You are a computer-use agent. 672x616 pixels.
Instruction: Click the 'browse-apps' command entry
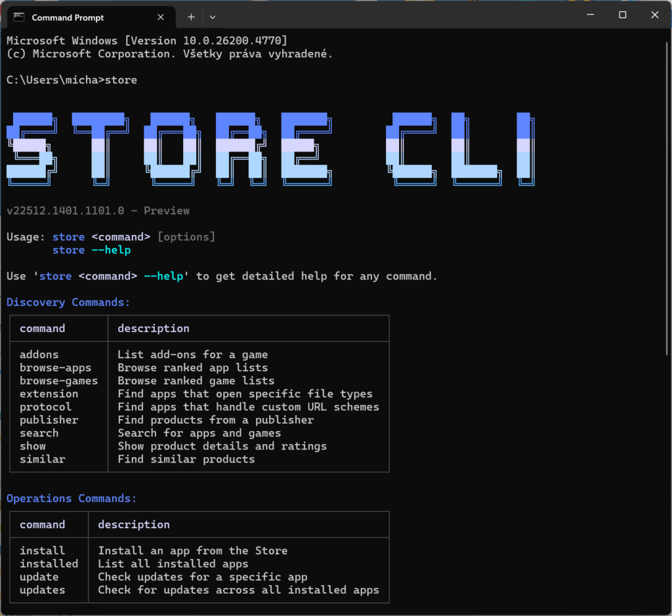click(x=55, y=367)
